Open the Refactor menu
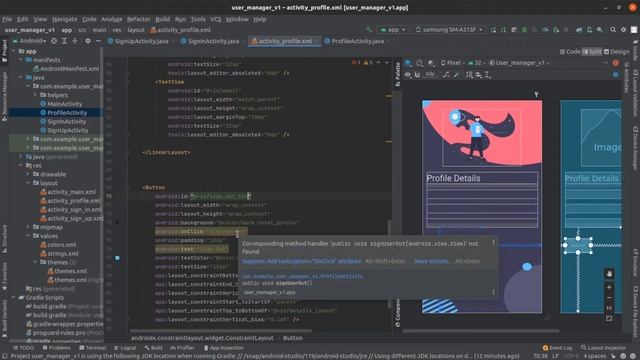Image resolution: width=640 pixels, height=360 pixels. pos(139,19)
